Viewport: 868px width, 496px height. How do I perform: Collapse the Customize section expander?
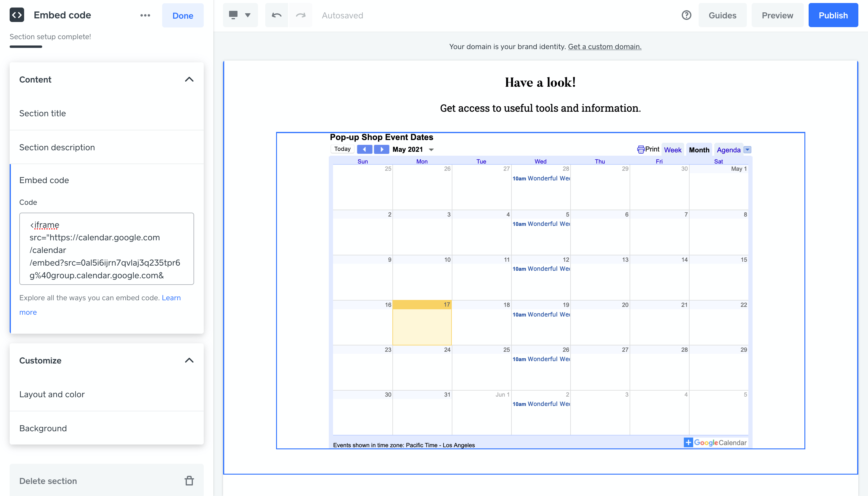[x=190, y=360]
